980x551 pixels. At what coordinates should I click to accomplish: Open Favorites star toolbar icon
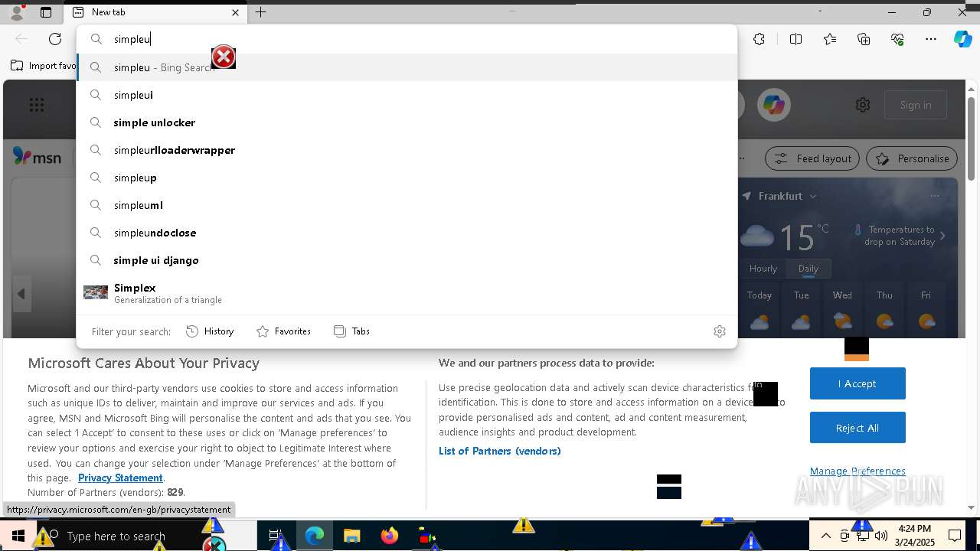(830, 39)
